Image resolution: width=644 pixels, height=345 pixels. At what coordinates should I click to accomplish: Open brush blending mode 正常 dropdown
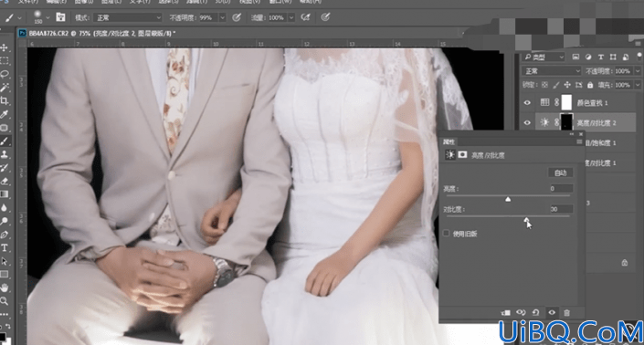click(x=128, y=17)
